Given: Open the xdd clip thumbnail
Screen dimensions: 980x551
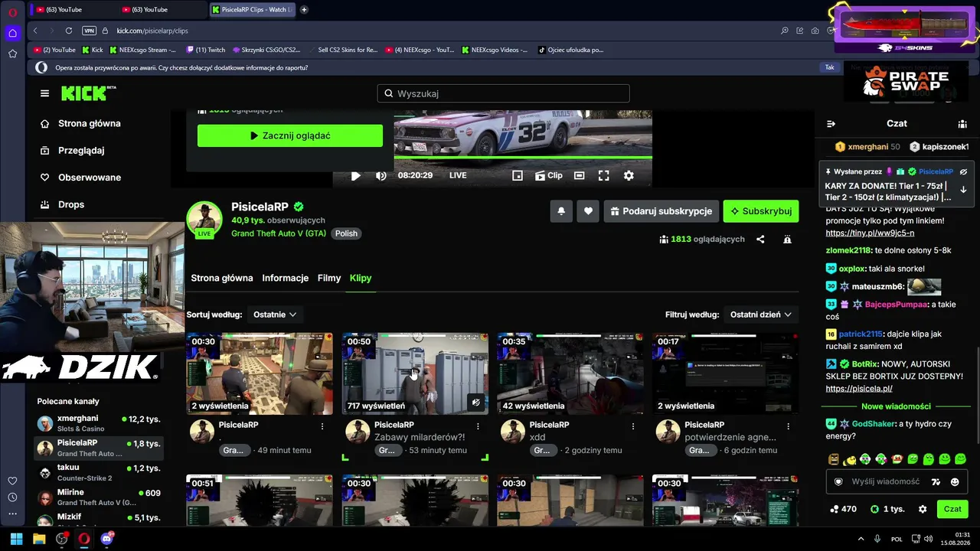Looking at the screenshot, I should coord(570,373).
